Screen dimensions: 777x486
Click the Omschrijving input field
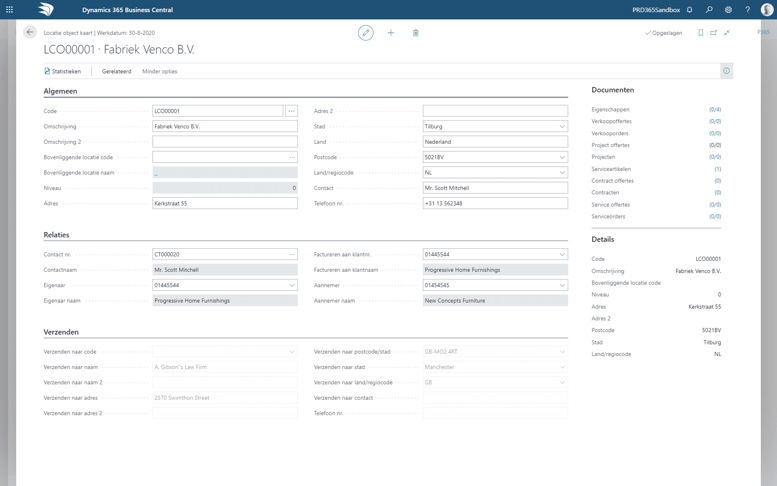click(225, 126)
